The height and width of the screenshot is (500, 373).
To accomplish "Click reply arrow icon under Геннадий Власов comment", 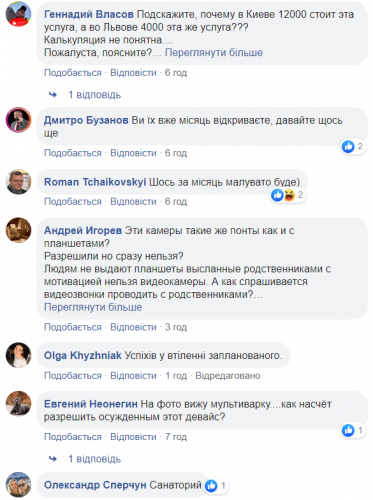I will point(53,95).
